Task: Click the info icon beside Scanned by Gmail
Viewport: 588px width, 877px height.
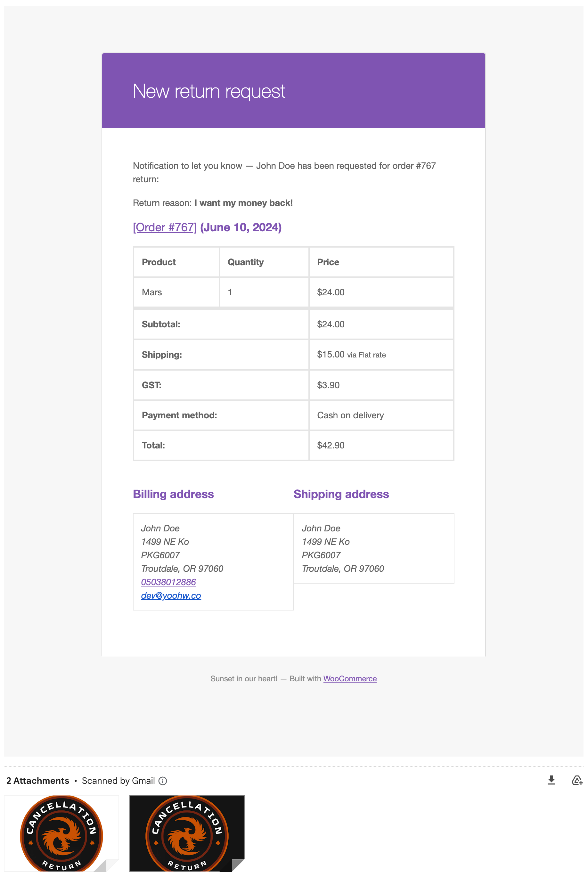Action: tap(162, 781)
